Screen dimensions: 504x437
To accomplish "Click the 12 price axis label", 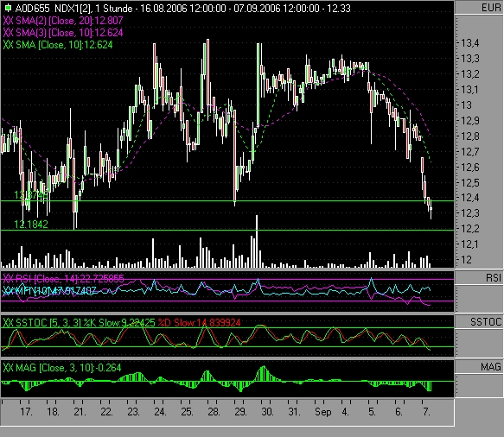I will [466, 259].
